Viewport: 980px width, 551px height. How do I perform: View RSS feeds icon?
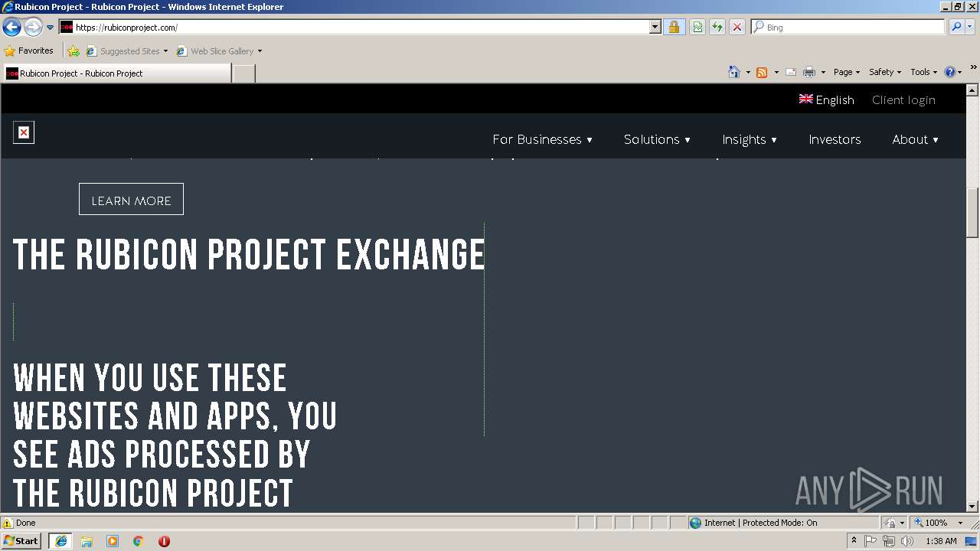762,72
